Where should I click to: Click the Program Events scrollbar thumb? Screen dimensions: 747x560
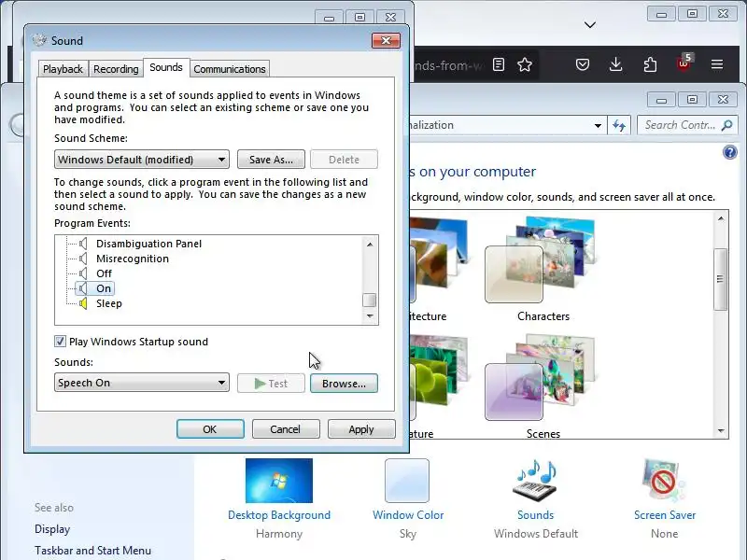369,300
